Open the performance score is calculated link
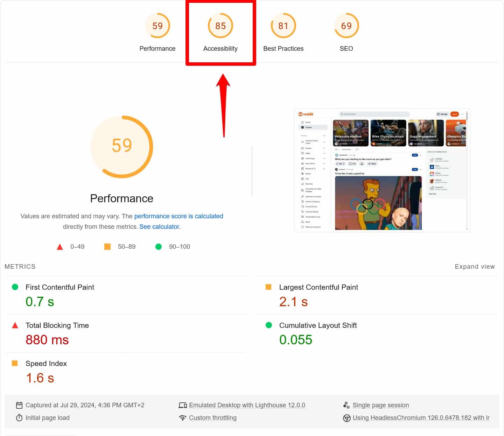504x436 pixels. (x=178, y=216)
